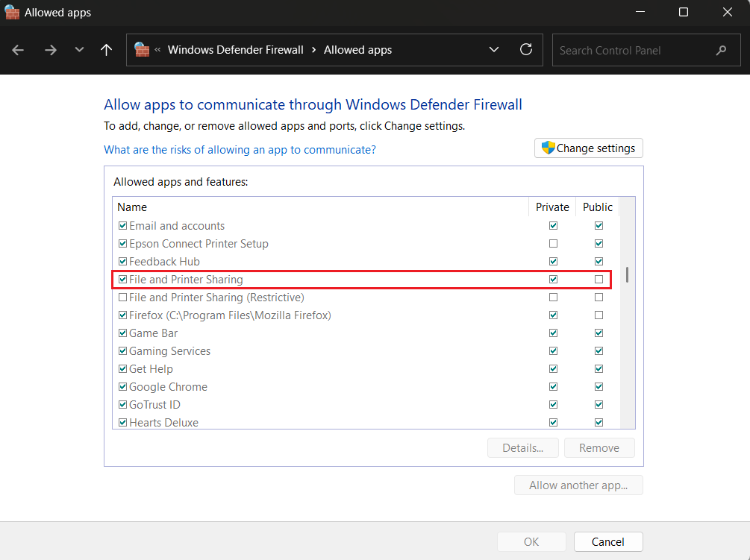Screen dimensions: 750x560
Task: Click the Search Control Panel field
Action: (x=634, y=51)
